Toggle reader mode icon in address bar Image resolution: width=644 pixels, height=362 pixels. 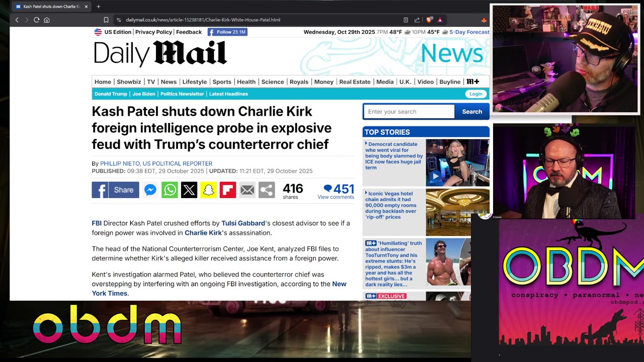[x=406, y=20]
